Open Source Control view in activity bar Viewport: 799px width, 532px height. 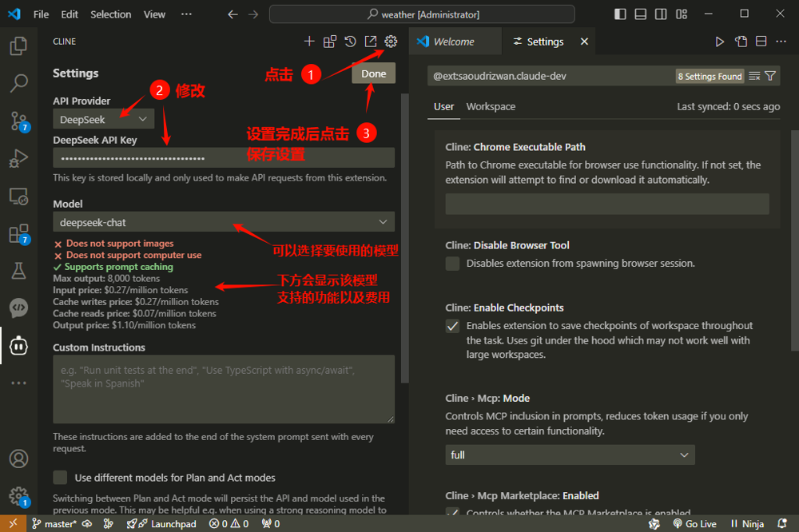tap(18, 121)
